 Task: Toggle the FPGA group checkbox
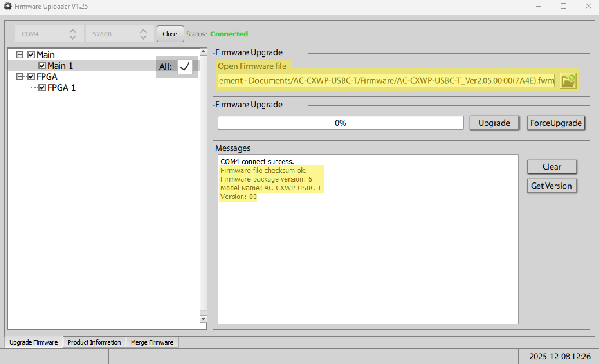pyautogui.click(x=31, y=77)
